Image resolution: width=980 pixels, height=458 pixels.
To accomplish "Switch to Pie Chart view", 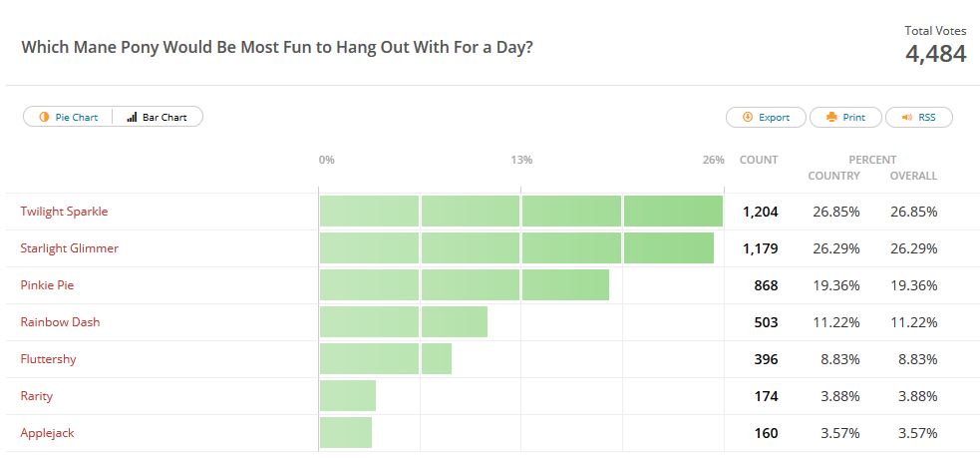I will coord(68,117).
